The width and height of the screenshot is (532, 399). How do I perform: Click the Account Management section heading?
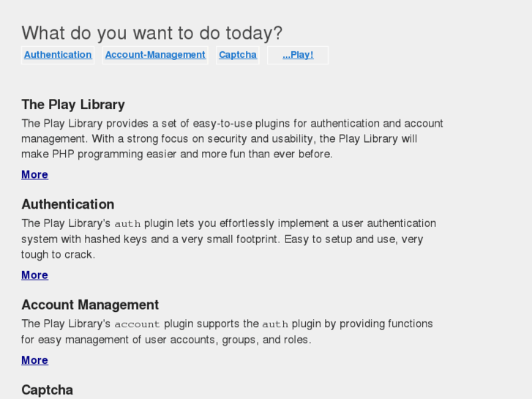[x=90, y=305]
